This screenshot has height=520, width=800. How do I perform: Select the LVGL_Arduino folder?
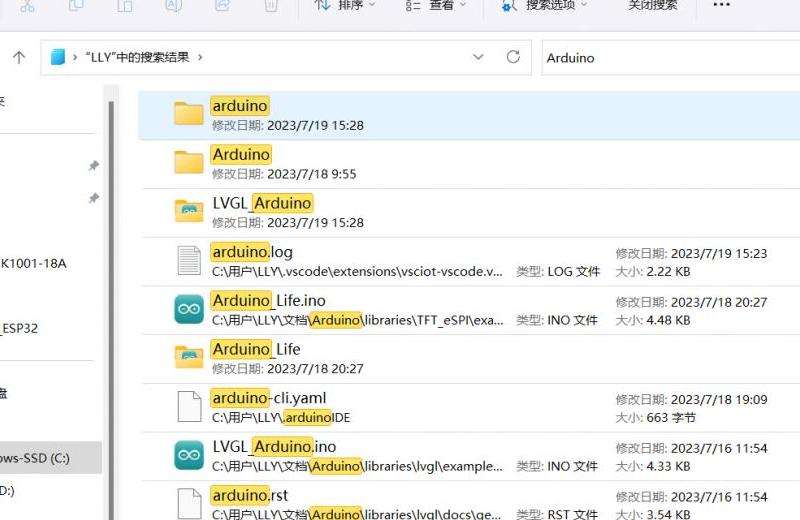[469, 212]
